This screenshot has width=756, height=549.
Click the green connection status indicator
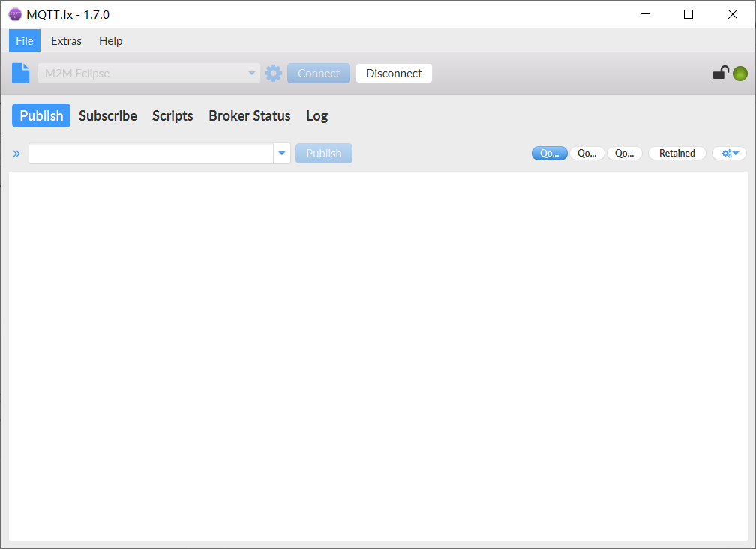pos(740,73)
